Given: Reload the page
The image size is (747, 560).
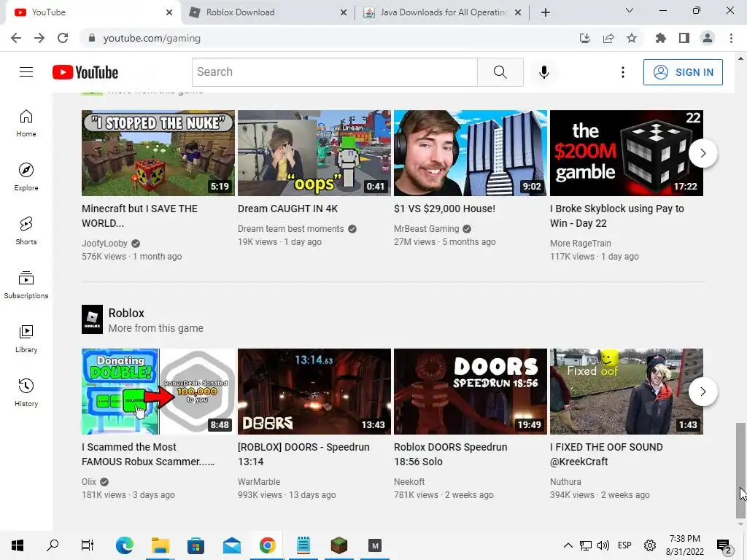Looking at the screenshot, I should click(x=63, y=38).
